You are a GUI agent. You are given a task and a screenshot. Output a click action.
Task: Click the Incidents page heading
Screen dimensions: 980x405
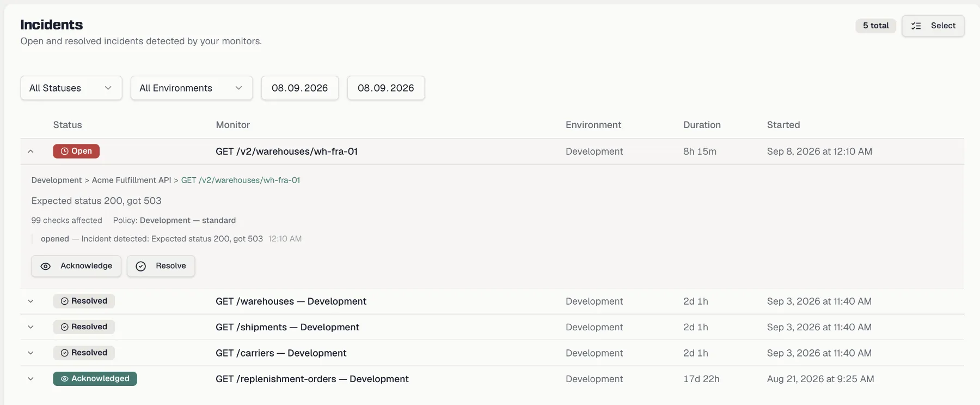[52, 25]
